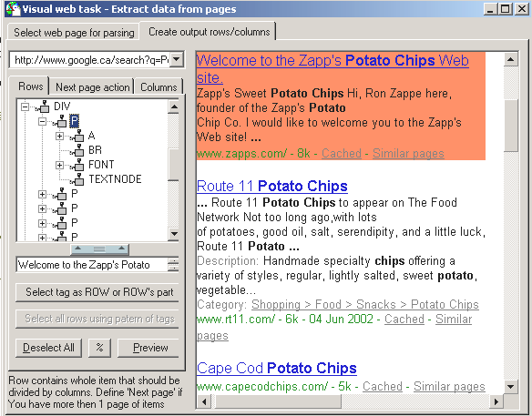Click the stepper arrows beside Welcome text box
Image resolution: width=532 pixels, height=416 pixels.
(173, 265)
